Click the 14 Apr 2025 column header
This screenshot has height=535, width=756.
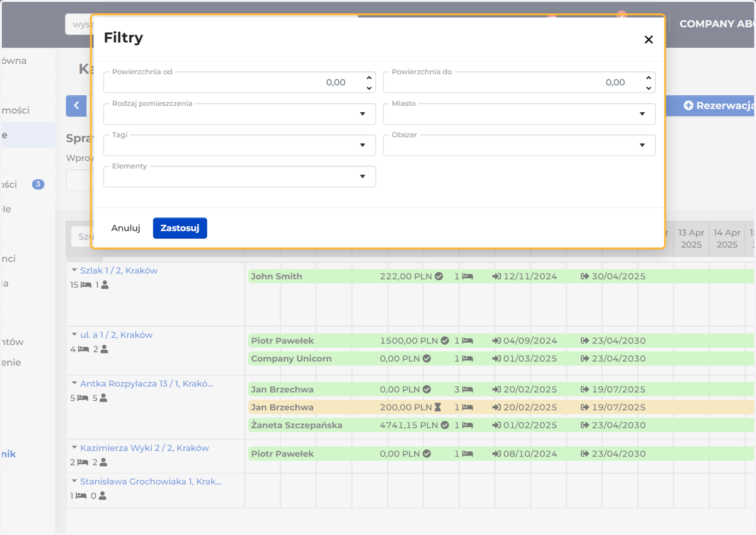tap(727, 239)
